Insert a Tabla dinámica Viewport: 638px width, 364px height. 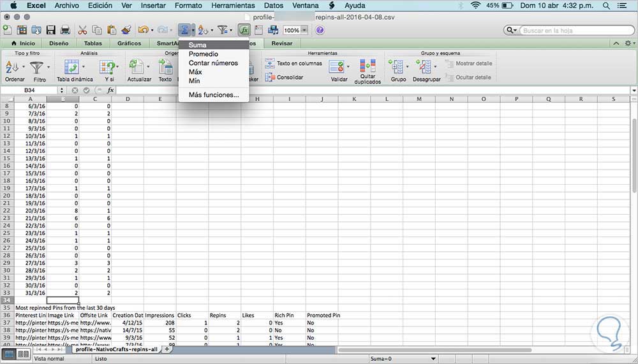click(71, 67)
